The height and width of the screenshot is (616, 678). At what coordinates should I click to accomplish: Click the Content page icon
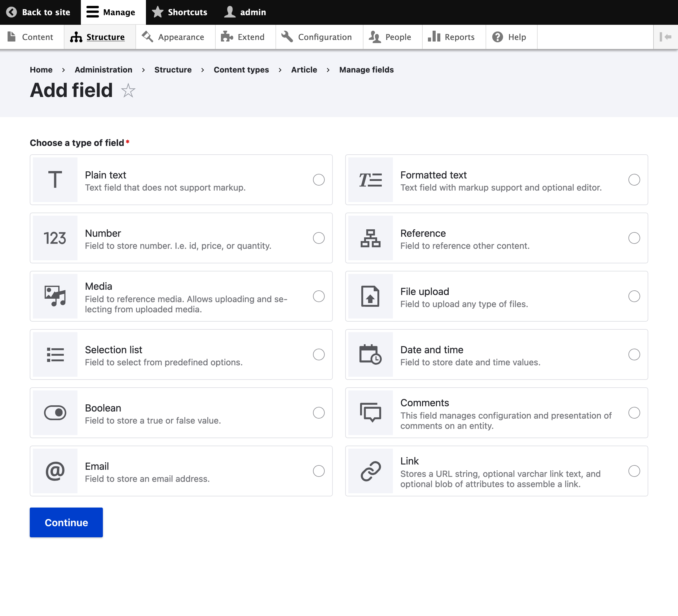[11, 37]
